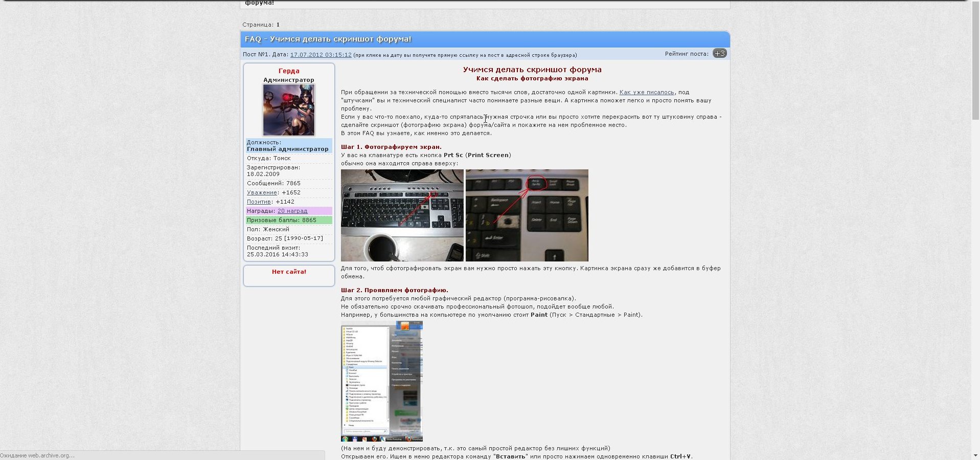This screenshot has width=980, height=460.
Task: Open the Уважение link in the profile
Action: [262, 193]
